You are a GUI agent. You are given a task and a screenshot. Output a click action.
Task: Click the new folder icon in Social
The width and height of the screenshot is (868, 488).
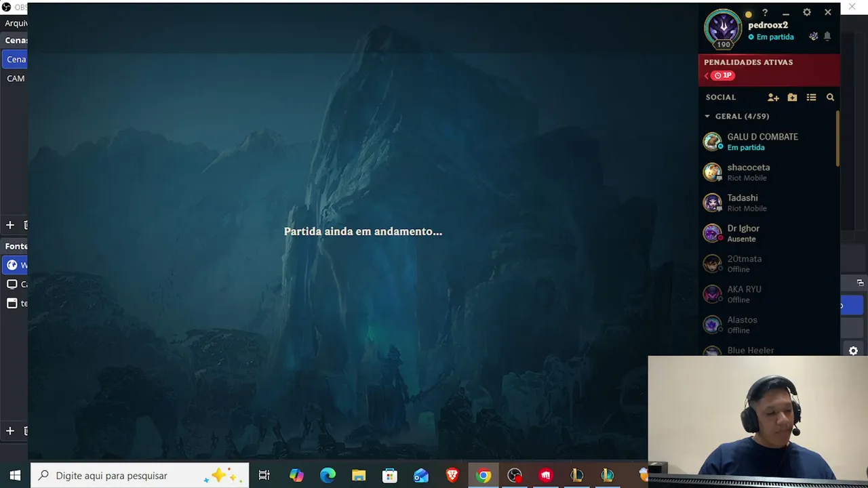[792, 98]
